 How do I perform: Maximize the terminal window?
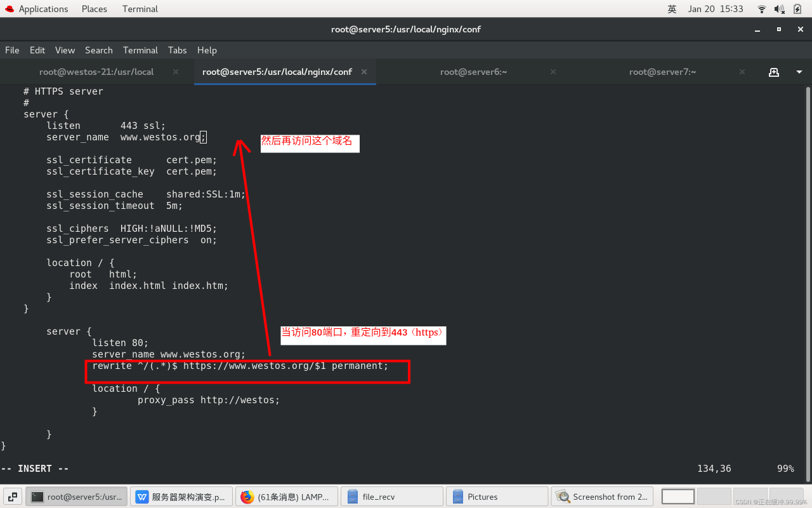click(778, 29)
